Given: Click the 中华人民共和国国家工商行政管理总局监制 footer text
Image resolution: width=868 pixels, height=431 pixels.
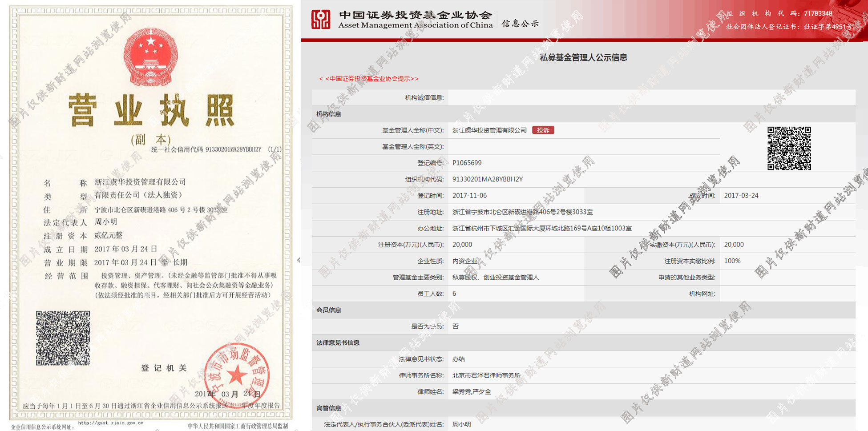Looking at the screenshot, I should [238, 426].
